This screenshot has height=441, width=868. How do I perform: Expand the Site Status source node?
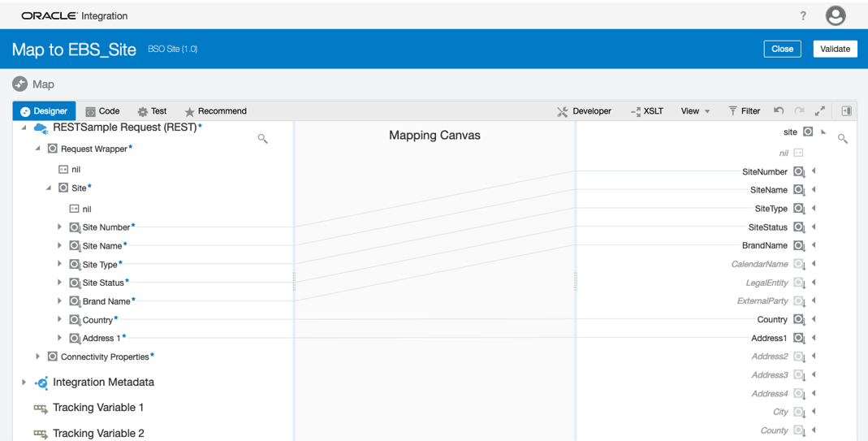[x=59, y=282]
